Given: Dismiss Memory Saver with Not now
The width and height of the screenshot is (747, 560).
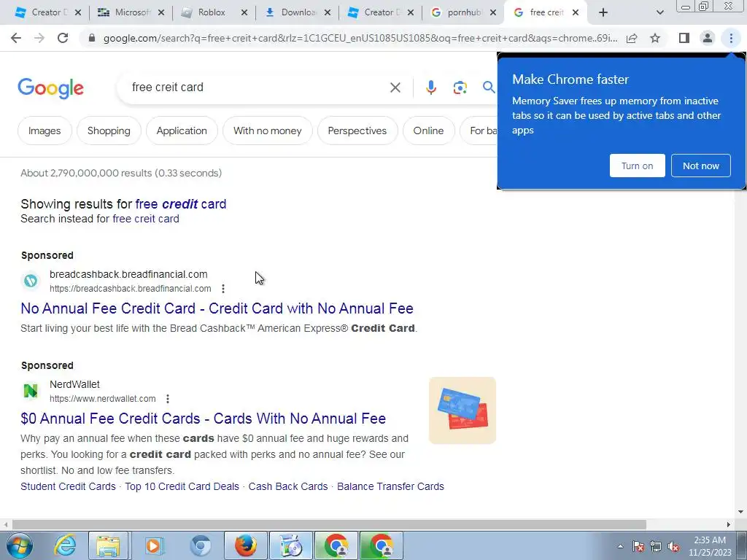Looking at the screenshot, I should (701, 166).
